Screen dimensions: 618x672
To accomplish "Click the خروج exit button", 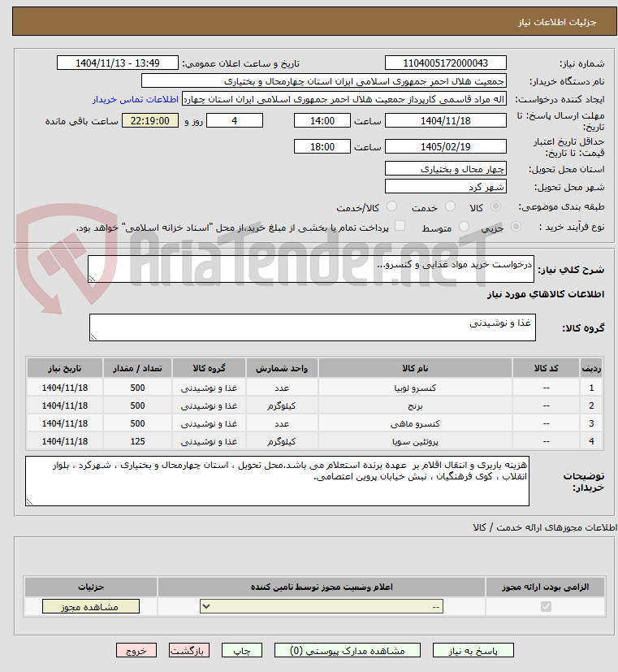I will (x=136, y=651).
